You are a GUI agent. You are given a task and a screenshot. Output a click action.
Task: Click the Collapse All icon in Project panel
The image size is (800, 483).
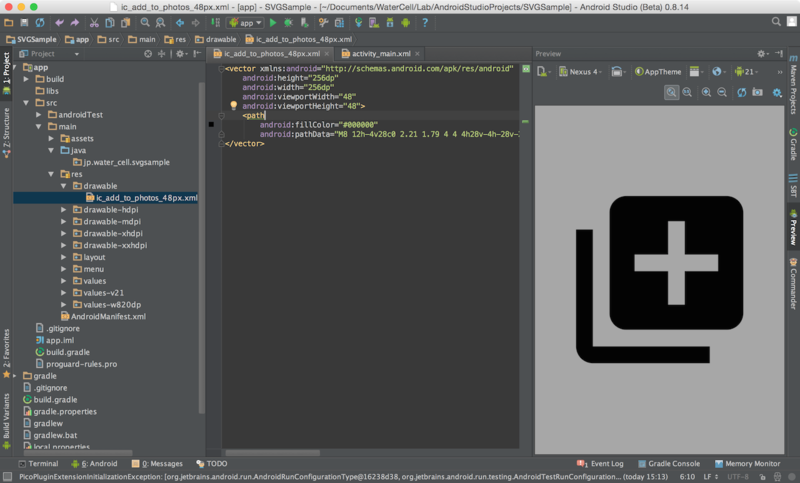161,54
